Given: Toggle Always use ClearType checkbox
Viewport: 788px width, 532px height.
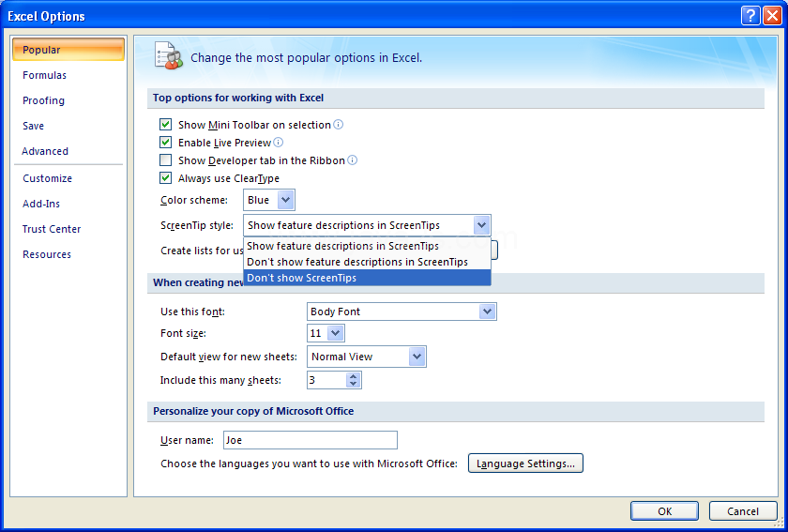Looking at the screenshot, I should tap(165, 177).
